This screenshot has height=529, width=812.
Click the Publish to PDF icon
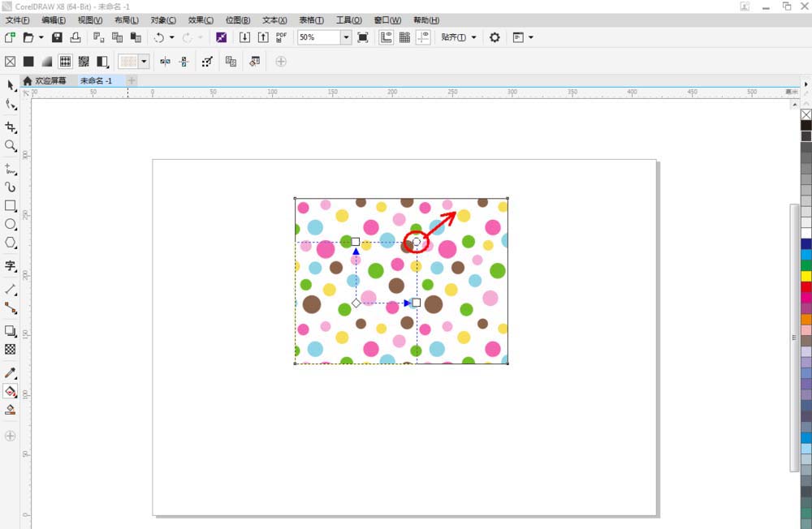point(282,37)
